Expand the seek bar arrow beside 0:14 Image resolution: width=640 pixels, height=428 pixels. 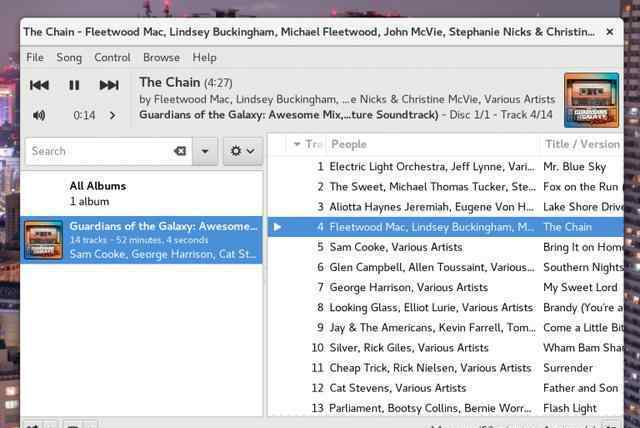tap(113, 115)
